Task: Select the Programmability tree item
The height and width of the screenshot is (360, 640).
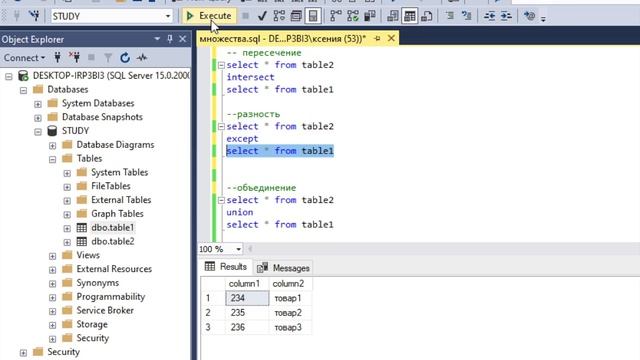Action: pos(111,296)
